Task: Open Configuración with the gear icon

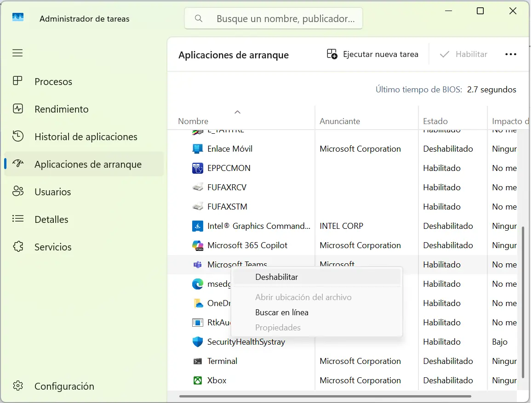Action: (17, 386)
